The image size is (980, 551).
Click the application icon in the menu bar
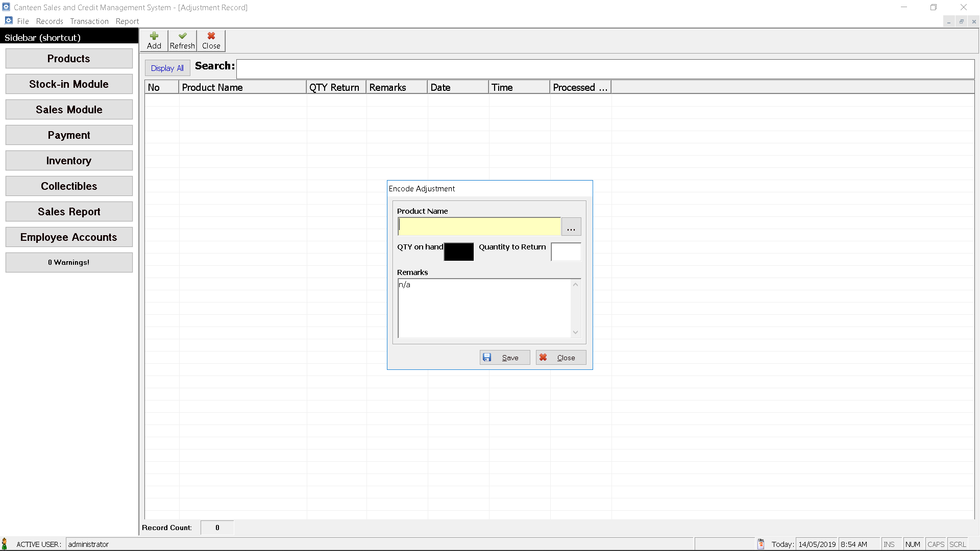9,20
